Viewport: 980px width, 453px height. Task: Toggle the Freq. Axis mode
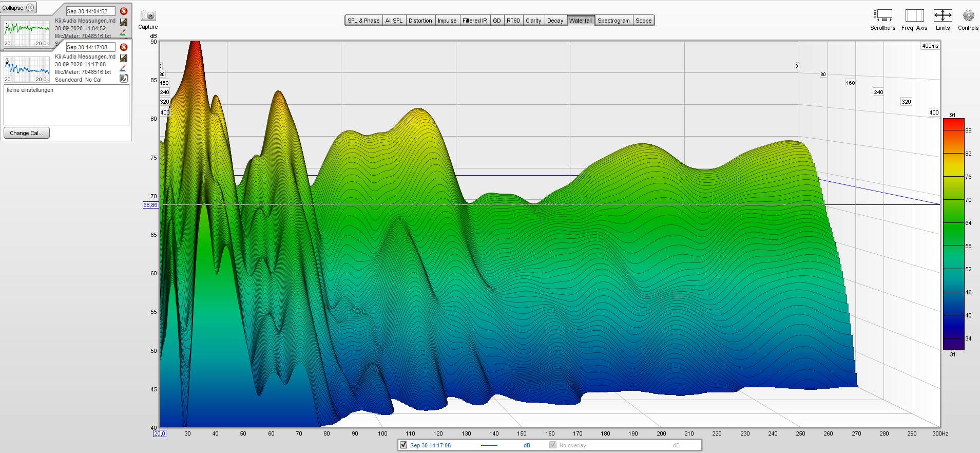(x=914, y=20)
